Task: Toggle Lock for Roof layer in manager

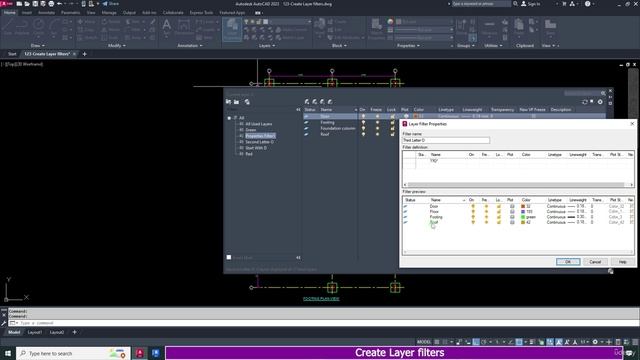Action: point(392,134)
